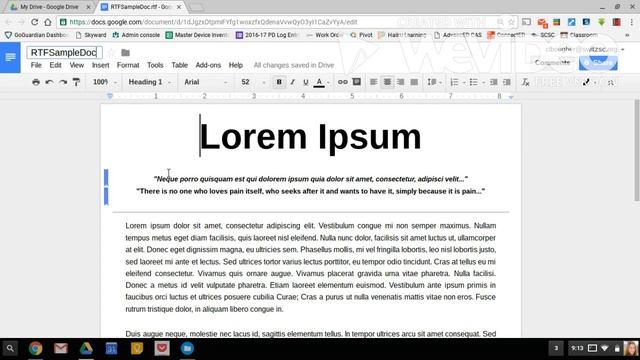The width and height of the screenshot is (640, 360).
Task: Open the Help menu
Action: [236, 65]
